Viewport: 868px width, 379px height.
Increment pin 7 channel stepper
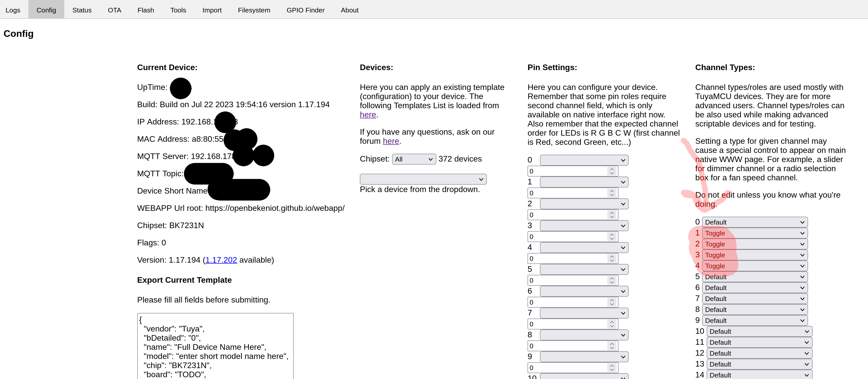tap(612, 322)
